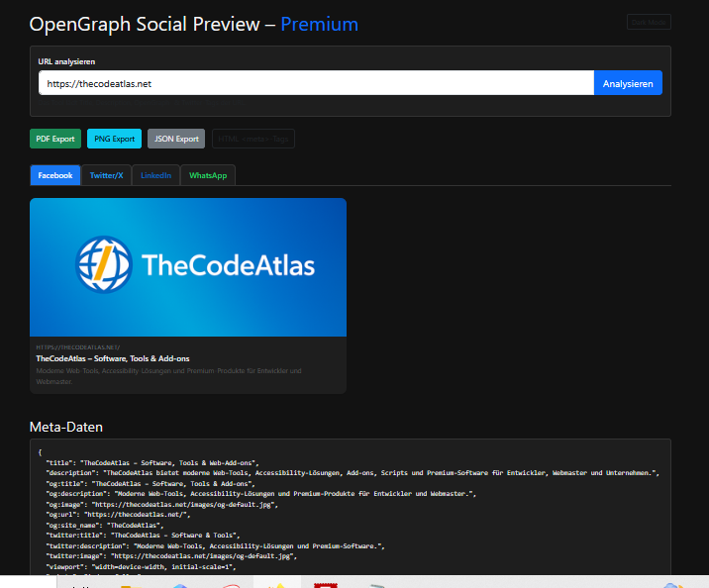Image resolution: width=709 pixels, height=588 pixels.
Task: Click the Meta-Daten heading
Action: pyautogui.click(x=66, y=427)
